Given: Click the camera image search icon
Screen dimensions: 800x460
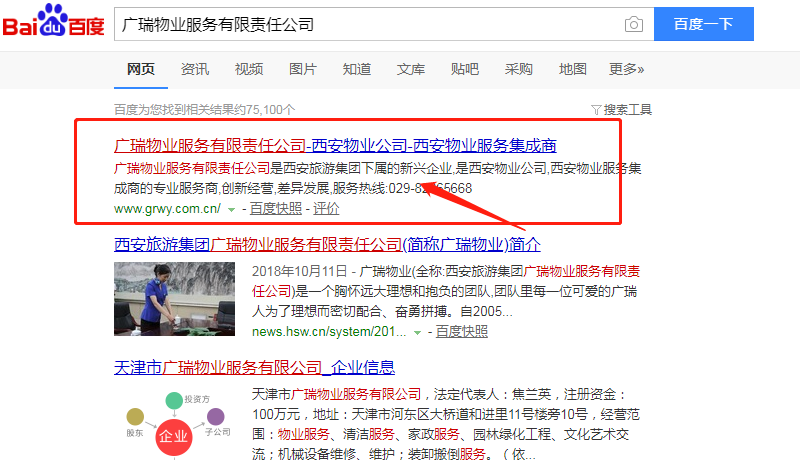Looking at the screenshot, I should click(633, 24).
